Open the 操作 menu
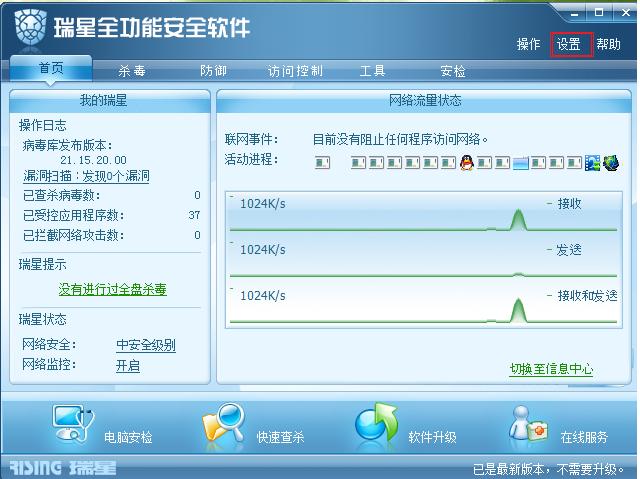640x479 pixels. [529, 44]
